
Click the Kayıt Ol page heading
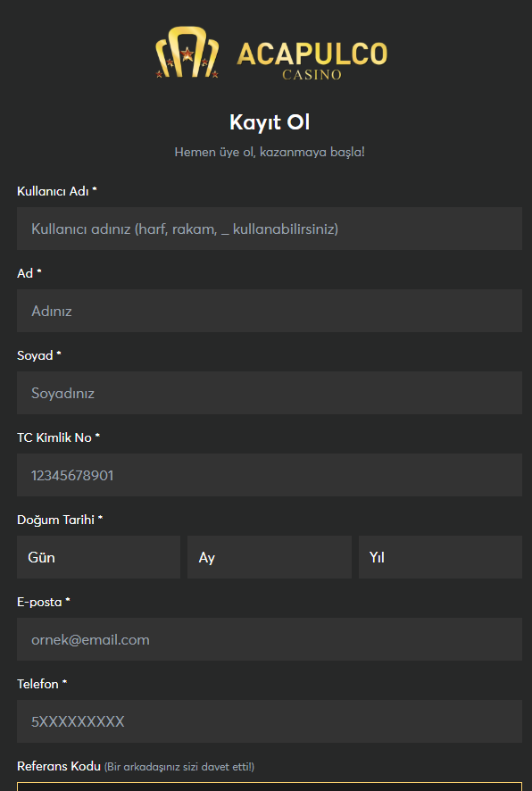[x=270, y=122]
